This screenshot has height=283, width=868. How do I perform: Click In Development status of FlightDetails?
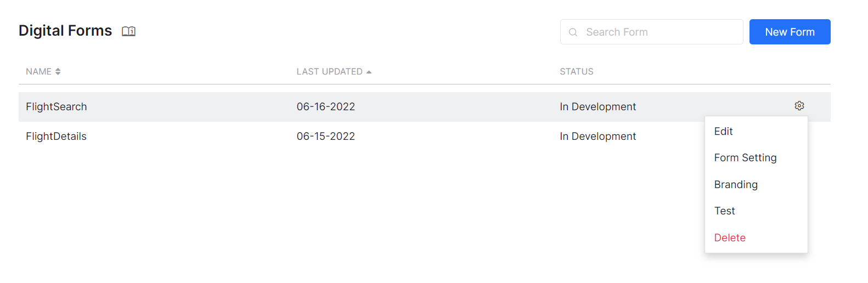[598, 137]
